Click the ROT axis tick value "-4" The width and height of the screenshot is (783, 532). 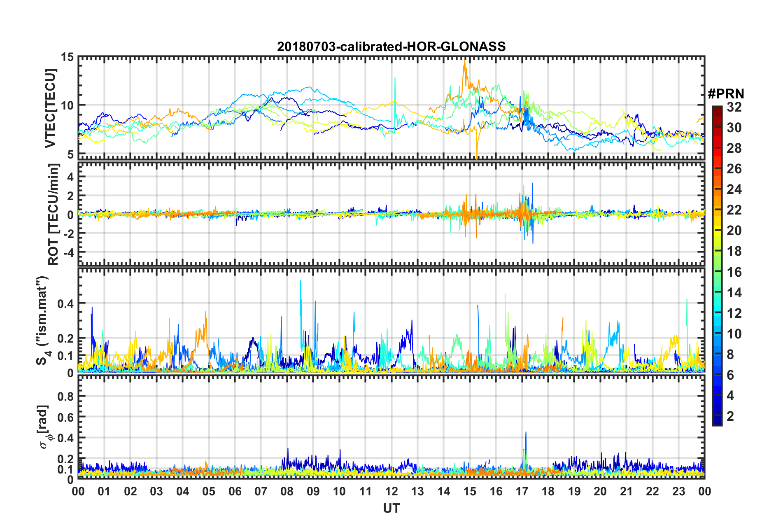click(68, 252)
